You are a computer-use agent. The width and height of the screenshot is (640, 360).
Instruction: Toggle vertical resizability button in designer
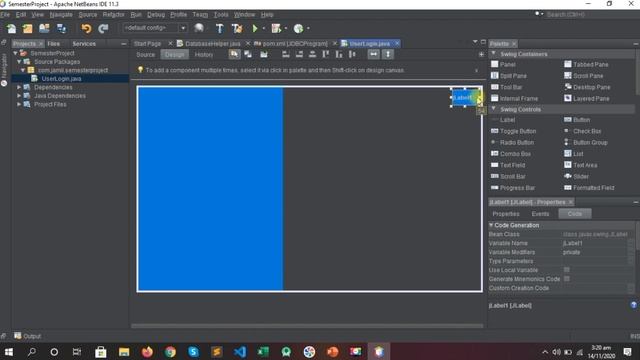[x=388, y=54]
